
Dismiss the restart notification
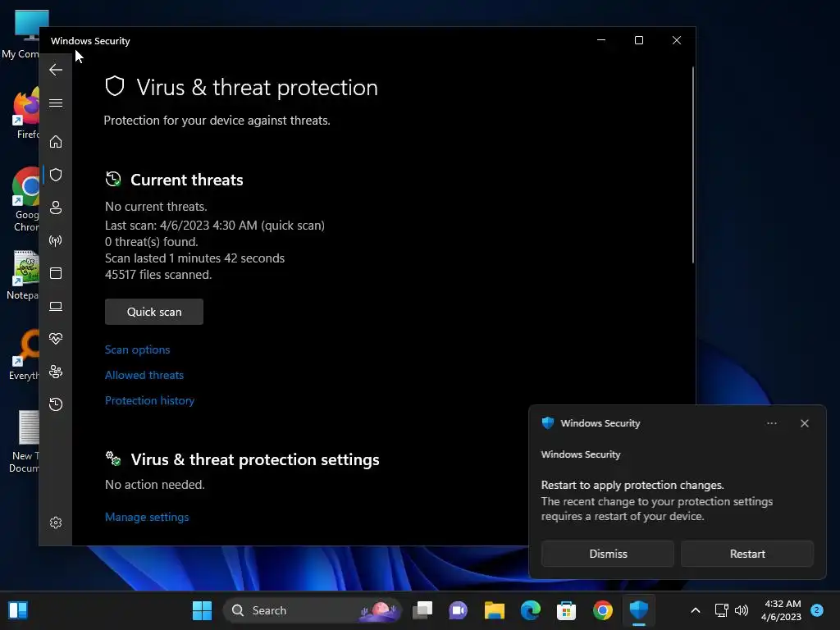pos(608,554)
